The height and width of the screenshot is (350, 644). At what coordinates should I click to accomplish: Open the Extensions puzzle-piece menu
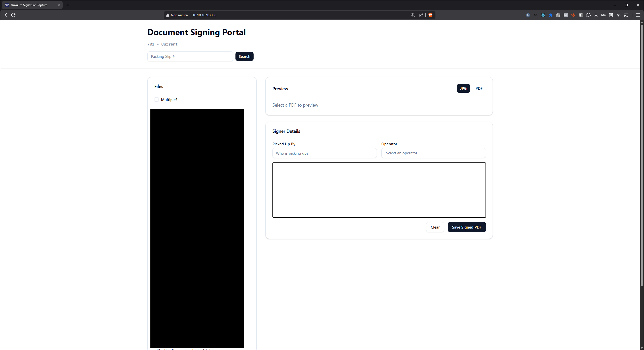click(589, 15)
